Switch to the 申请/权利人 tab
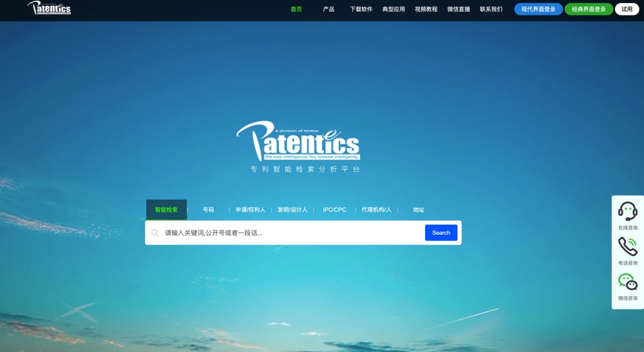644x352 pixels. click(250, 210)
